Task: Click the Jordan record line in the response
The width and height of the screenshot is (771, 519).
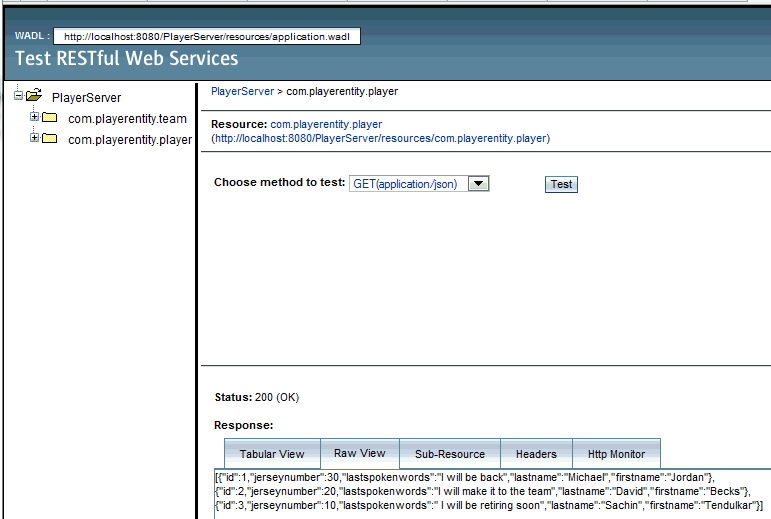Action: 465,477
